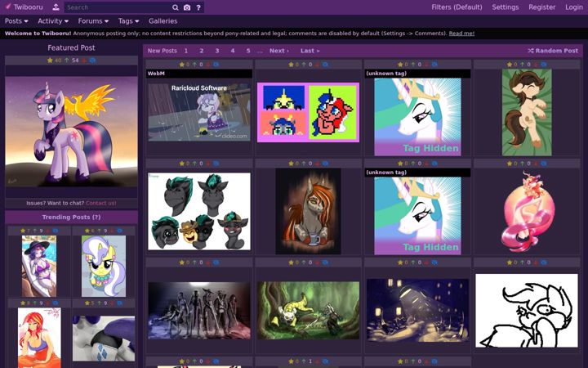Hide the Raricloud Software WebM post
Viewport: 588px width, 368px height.
click(x=216, y=65)
